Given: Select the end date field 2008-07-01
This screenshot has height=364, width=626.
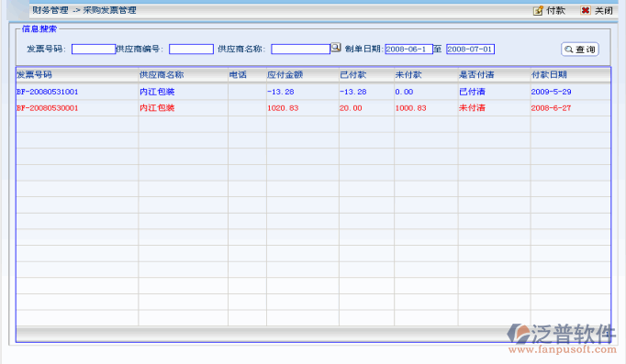Looking at the screenshot, I should pos(470,49).
